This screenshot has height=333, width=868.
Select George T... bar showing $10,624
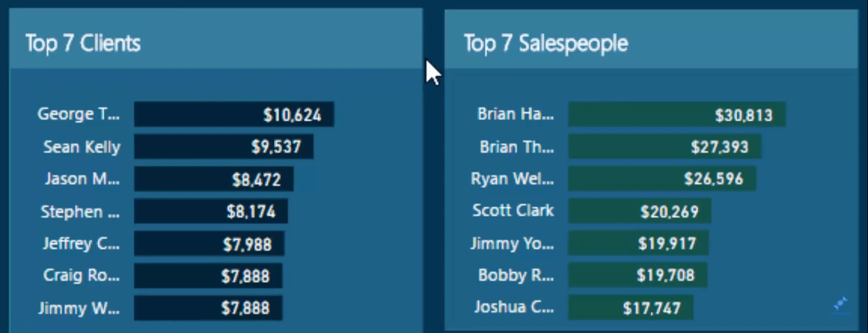pyautogui.click(x=234, y=114)
